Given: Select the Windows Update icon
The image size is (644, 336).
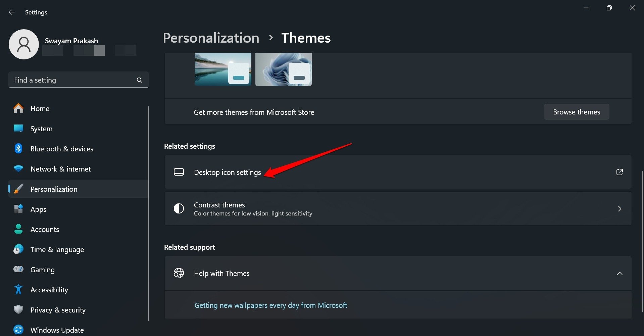Looking at the screenshot, I should (18, 329).
